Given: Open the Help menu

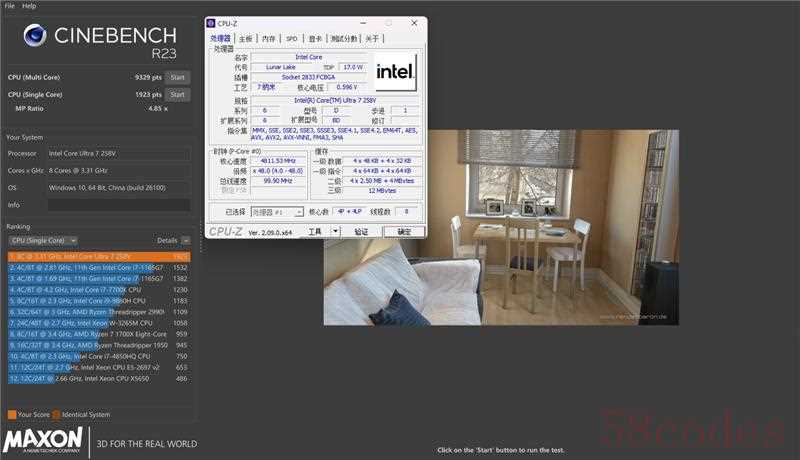Looking at the screenshot, I should point(29,6).
